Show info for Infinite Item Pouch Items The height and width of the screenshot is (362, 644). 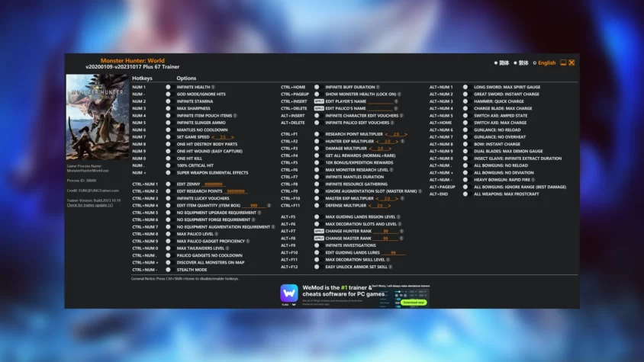click(x=235, y=116)
